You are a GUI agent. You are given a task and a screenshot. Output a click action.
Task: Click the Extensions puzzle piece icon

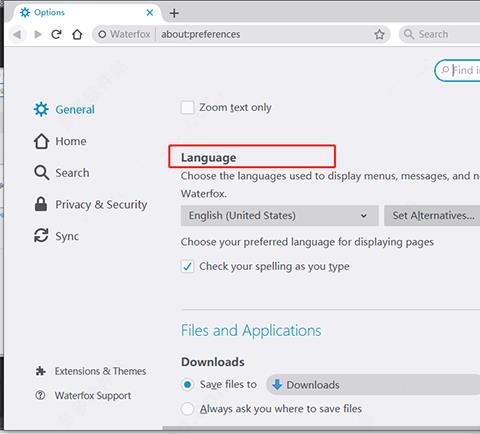[x=40, y=371]
